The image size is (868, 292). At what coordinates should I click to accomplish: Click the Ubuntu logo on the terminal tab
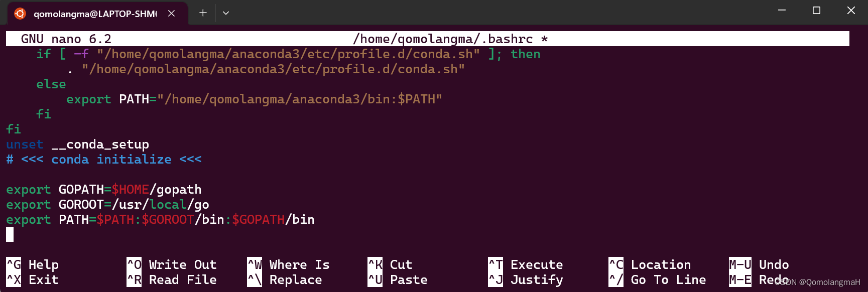(x=19, y=13)
